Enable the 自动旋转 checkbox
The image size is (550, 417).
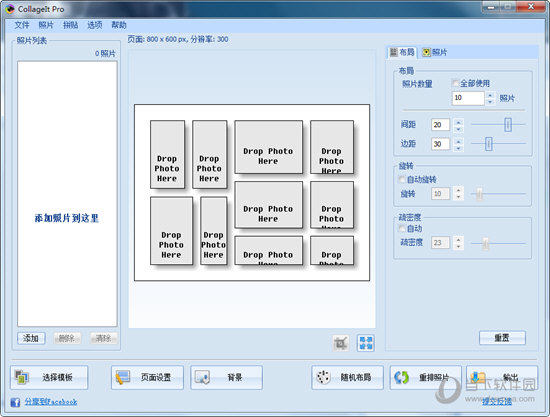click(402, 180)
